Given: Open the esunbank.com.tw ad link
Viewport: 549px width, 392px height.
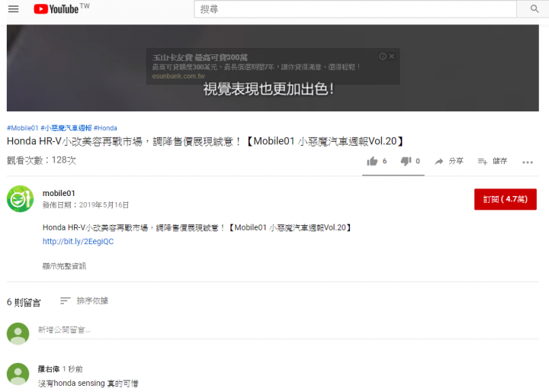Looking at the screenshot, I should 178,76.
